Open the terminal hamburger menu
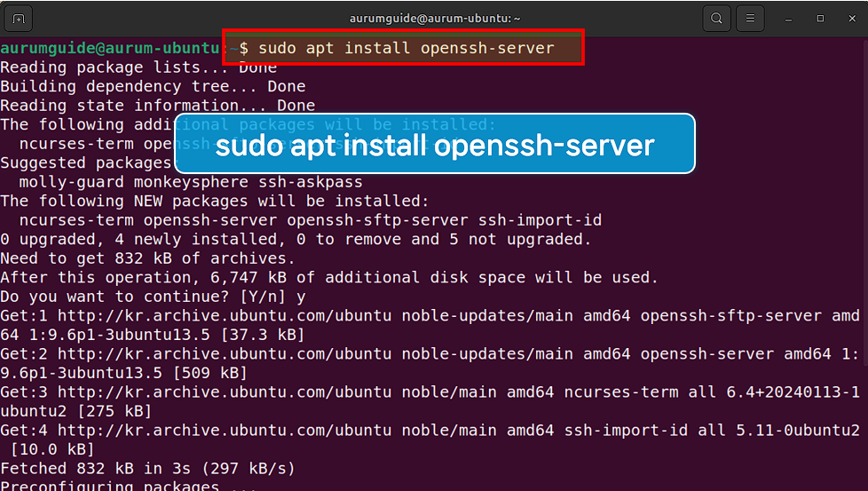868x491 pixels. [750, 19]
